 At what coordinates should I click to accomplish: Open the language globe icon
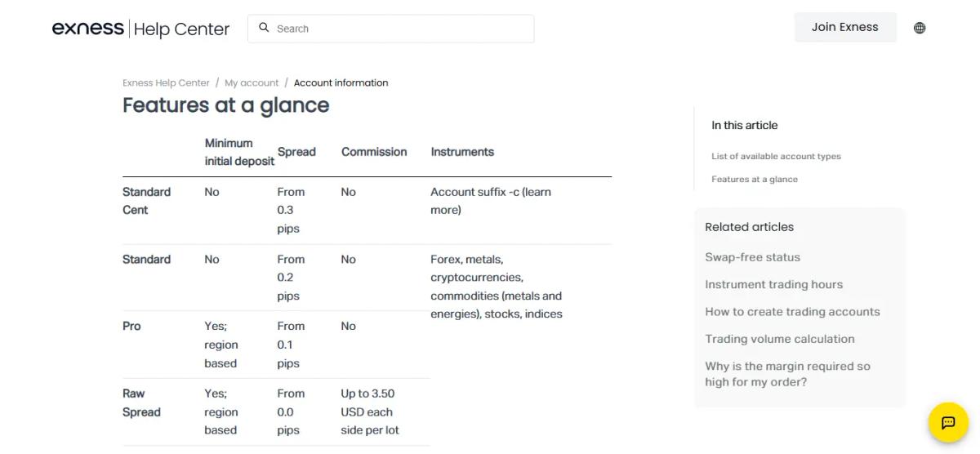920,28
